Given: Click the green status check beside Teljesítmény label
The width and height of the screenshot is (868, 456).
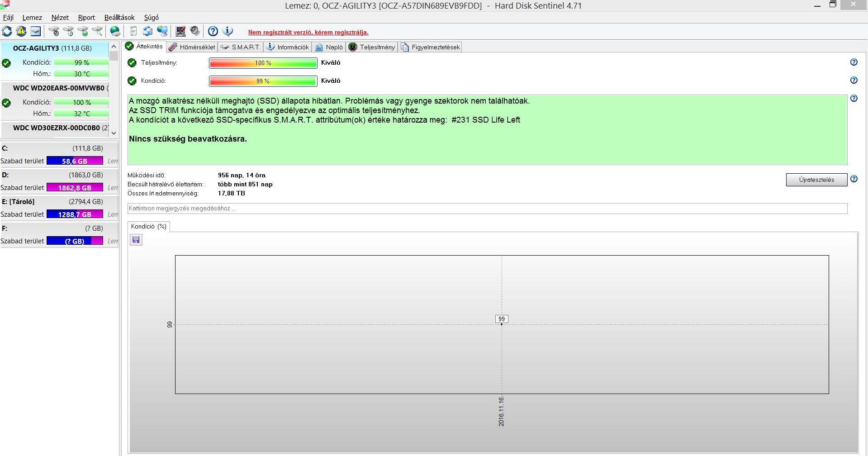Looking at the screenshot, I should click(x=132, y=63).
